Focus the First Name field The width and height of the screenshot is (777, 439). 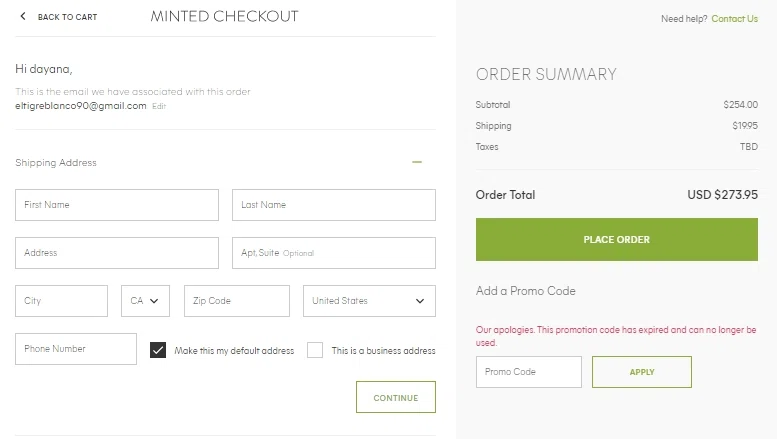click(117, 205)
